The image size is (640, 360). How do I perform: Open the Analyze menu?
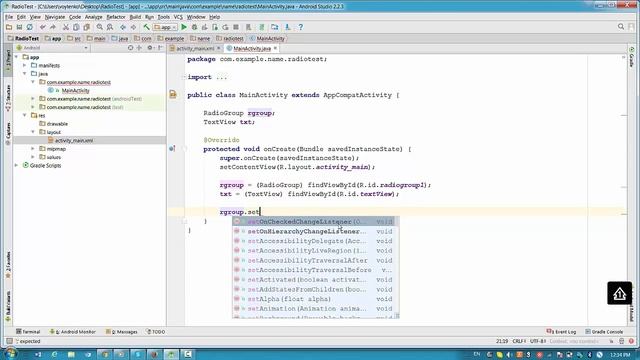click(93, 17)
